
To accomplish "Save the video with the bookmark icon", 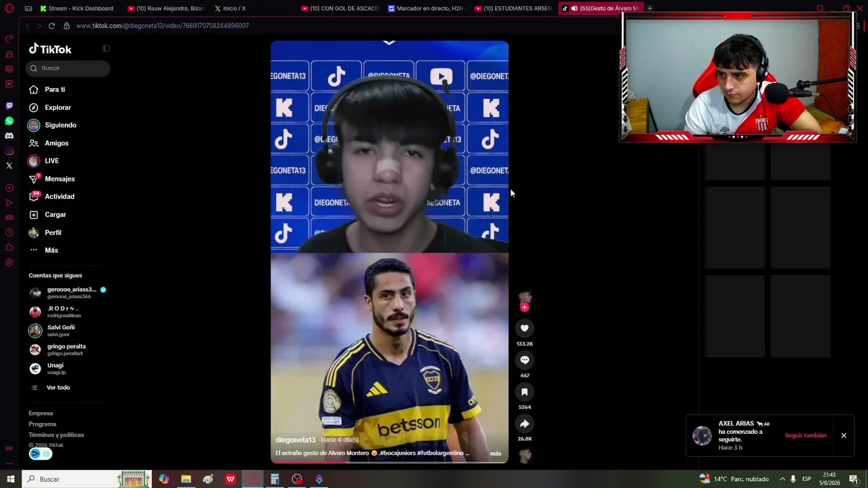I will click(524, 392).
